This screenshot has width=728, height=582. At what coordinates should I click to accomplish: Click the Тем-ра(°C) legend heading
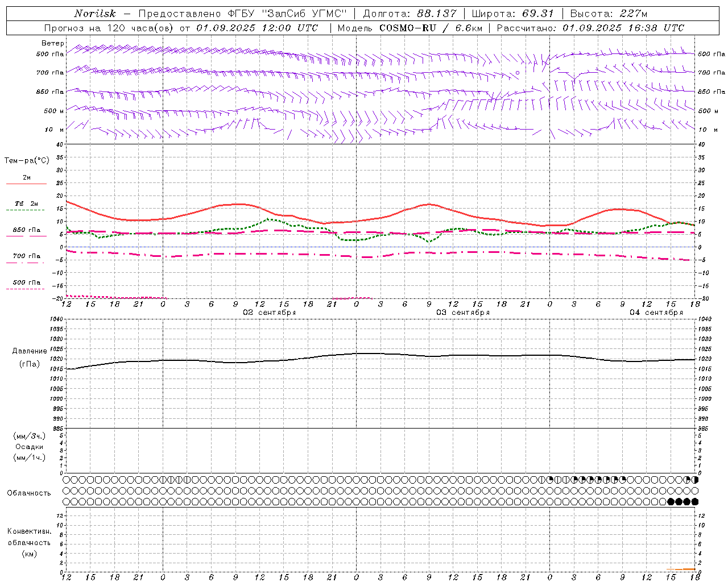tap(27, 161)
